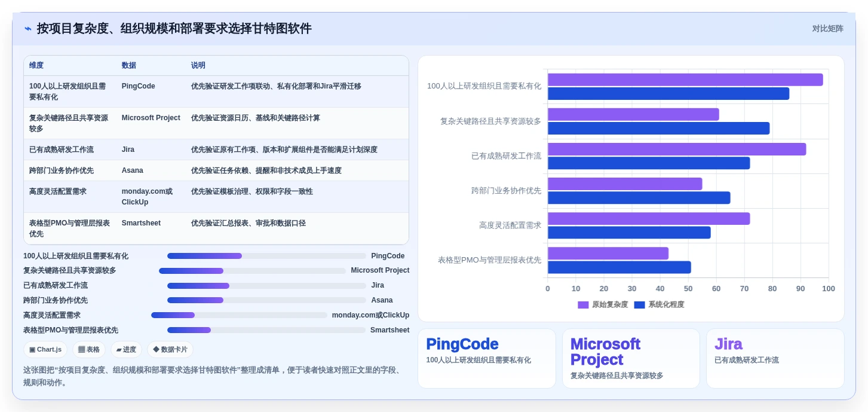
Task: Click the Jira progress bar
Action: pyautogui.click(x=266, y=286)
